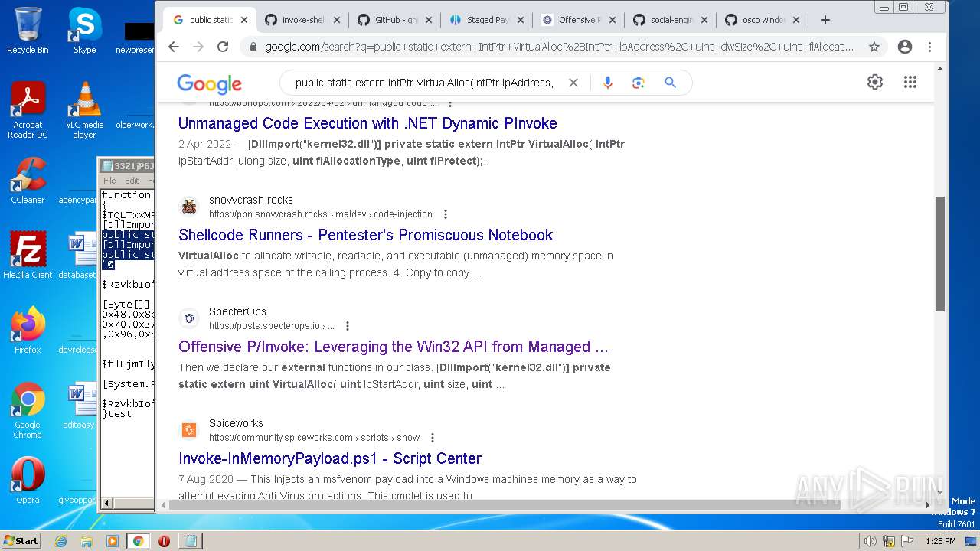The height and width of the screenshot is (551, 980).
Task: Open Windows Start menu
Action: point(21,540)
